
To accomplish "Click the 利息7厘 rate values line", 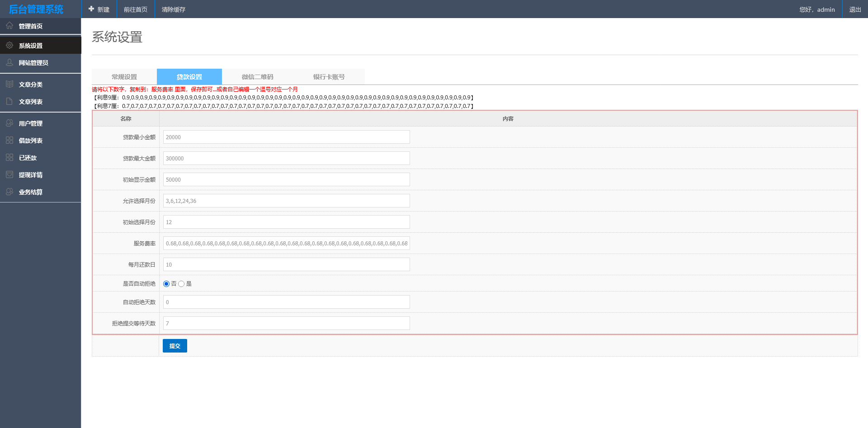I will coord(283,106).
